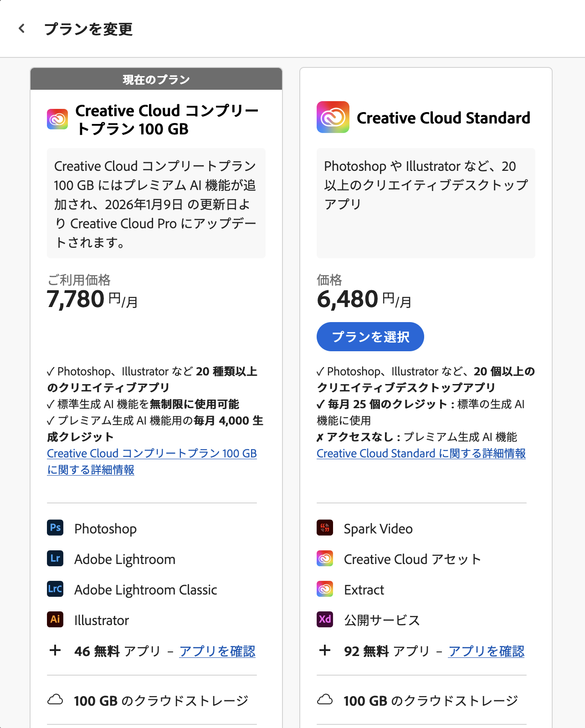Click the Photoshop Ps app icon
The height and width of the screenshot is (728, 585).
(55, 528)
